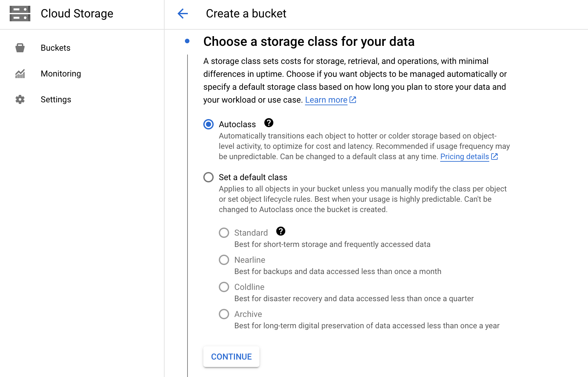The image size is (588, 377).
Task: Select the Nearline storage class
Action: [224, 260]
